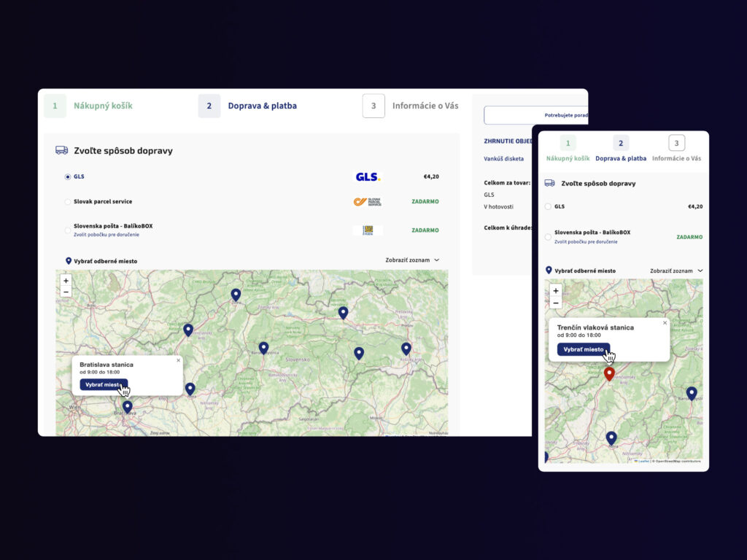Expand Zobraziť zoznam in desktop view

coord(412,260)
